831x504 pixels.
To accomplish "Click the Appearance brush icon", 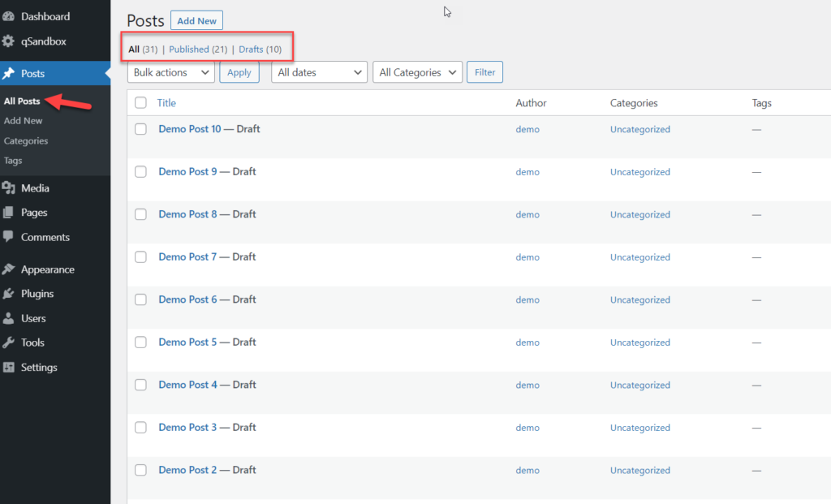I will 8,269.
